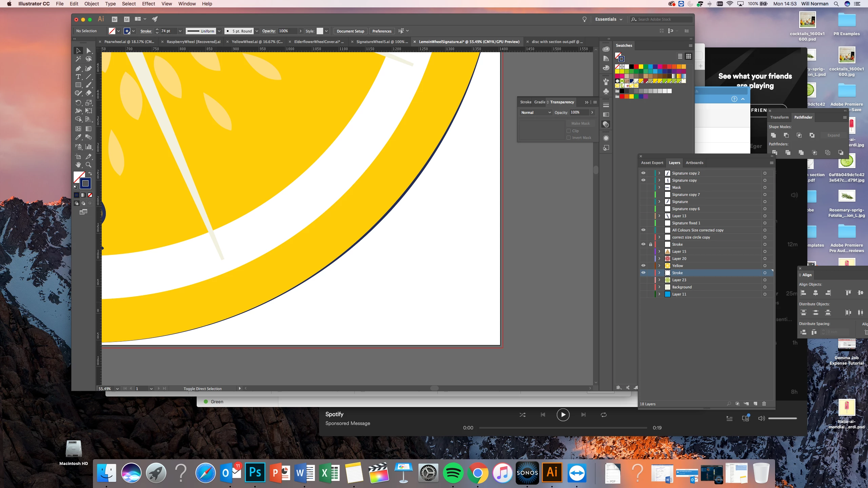The image size is (868, 488).
Task: Select the Pen tool
Action: point(78,68)
